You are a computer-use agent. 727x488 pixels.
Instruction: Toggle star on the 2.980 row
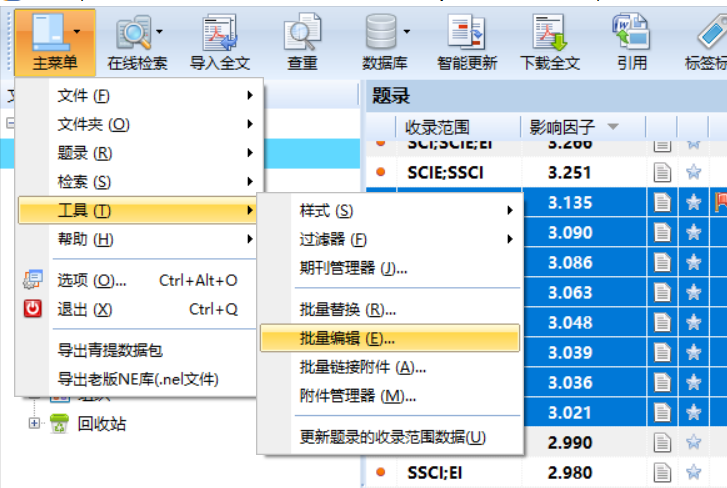pos(694,472)
